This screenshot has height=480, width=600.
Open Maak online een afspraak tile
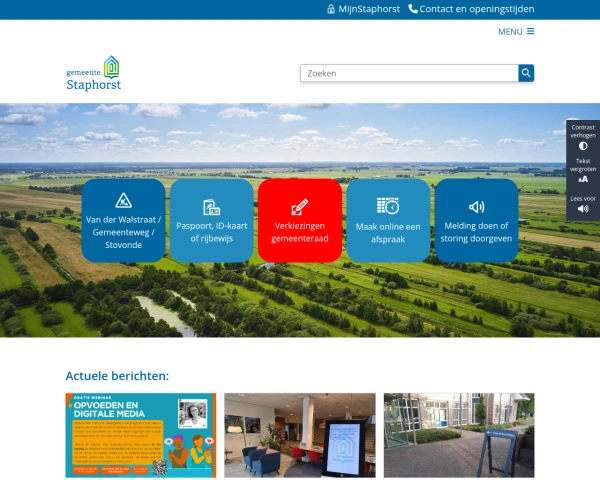[388, 220]
